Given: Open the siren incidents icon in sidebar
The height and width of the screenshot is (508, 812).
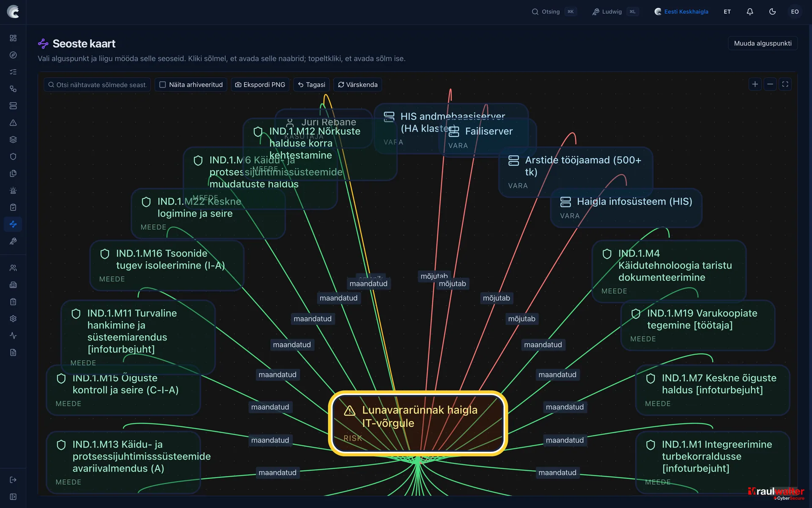Looking at the screenshot, I should (x=13, y=190).
